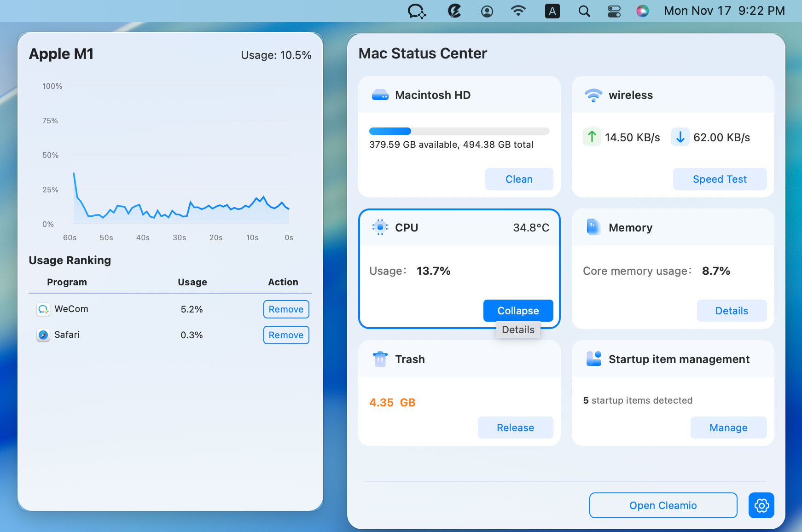Open Cleamio from the bottom button
The width and height of the screenshot is (802, 532).
(x=663, y=505)
